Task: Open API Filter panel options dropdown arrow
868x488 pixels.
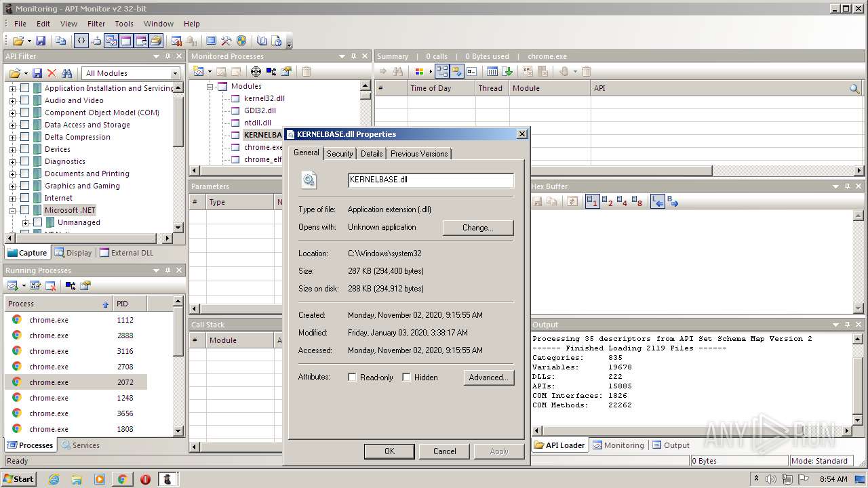Action: 156,56
